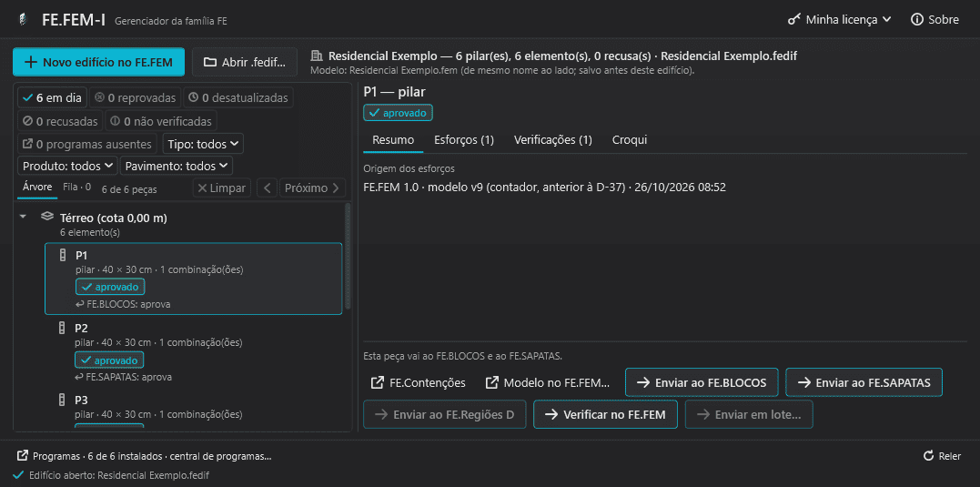Toggle the '0 reprovadas' filter chip

136,97
